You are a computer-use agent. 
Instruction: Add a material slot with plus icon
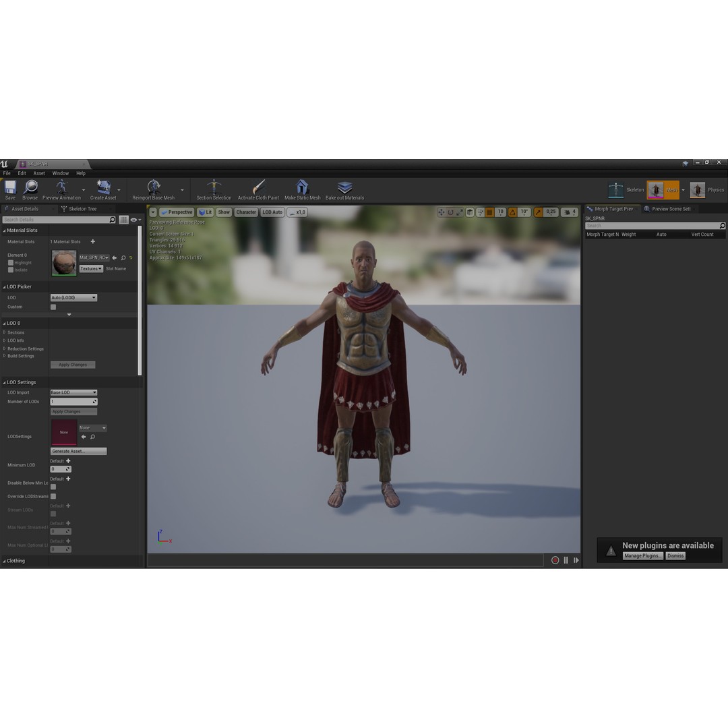pos(93,241)
